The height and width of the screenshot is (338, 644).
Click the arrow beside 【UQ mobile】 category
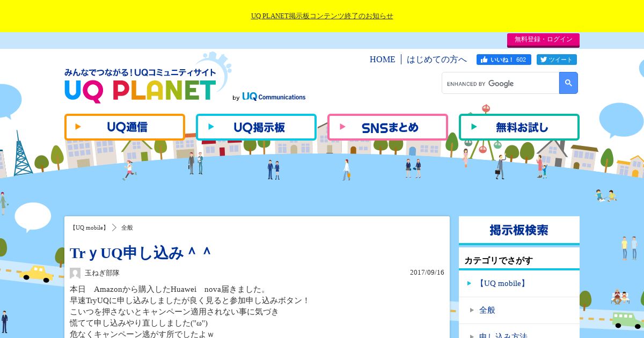(470, 283)
